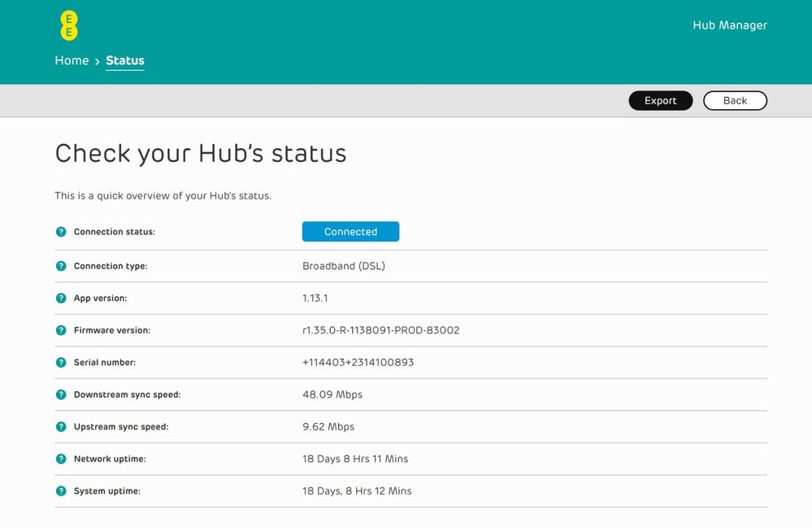This screenshot has width=812, height=528.
Task: Click help icon beside Connection status
Action: (61, 232)
